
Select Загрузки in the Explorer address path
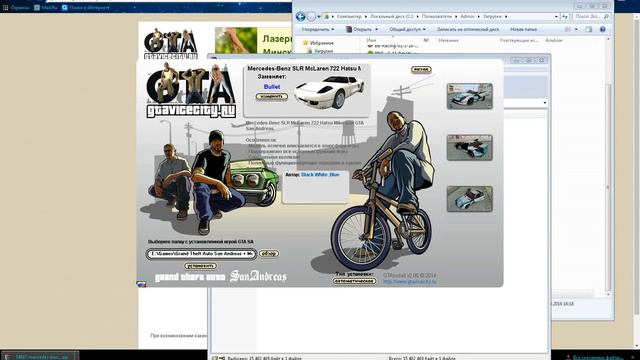pyautogui.click(x=492, y=16)
